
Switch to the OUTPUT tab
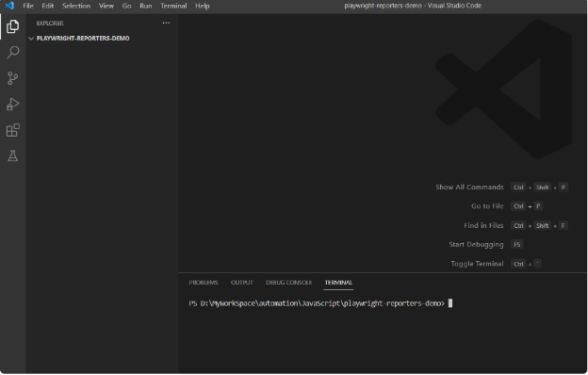tap(242, 283)
